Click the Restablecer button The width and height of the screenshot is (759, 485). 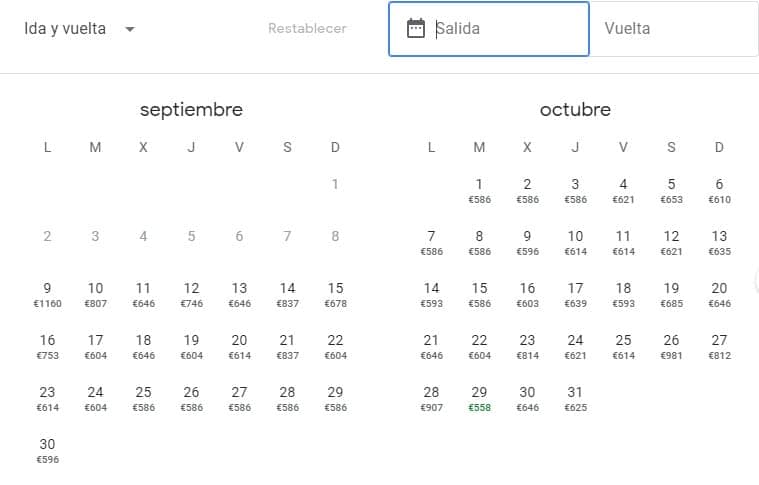coord(307,29)
